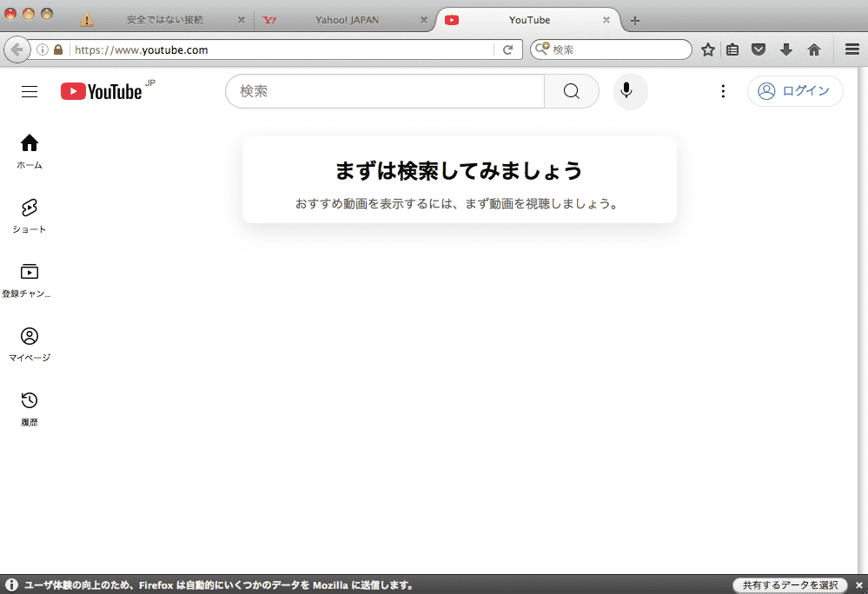Click the padlock secure connection icon
The image size is (868, 594).
click(x=58, y=49)
